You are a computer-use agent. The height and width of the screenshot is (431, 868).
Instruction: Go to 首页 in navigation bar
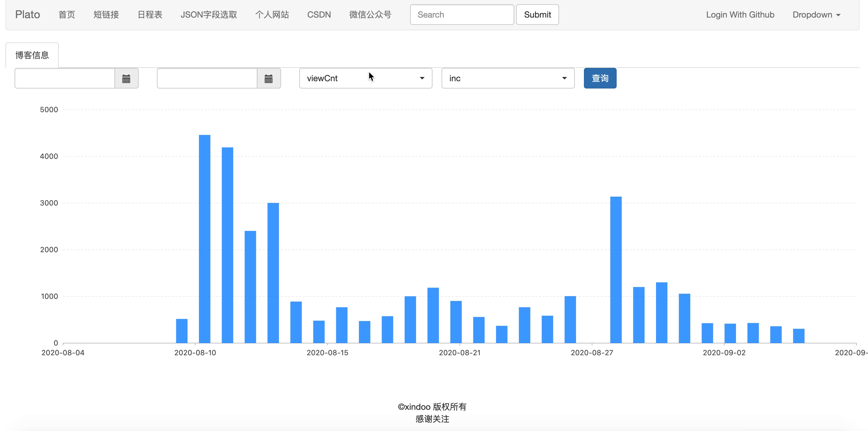tap(67, 15)
